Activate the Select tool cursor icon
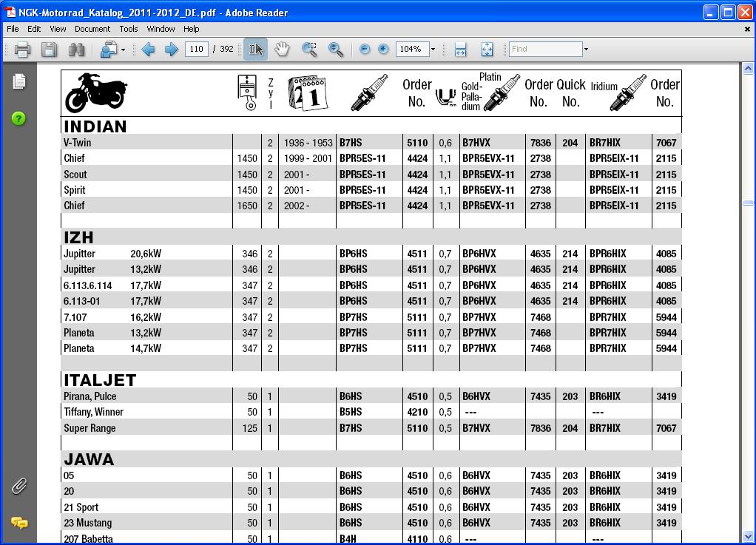 pyautogui.click(x=255, y=49)
